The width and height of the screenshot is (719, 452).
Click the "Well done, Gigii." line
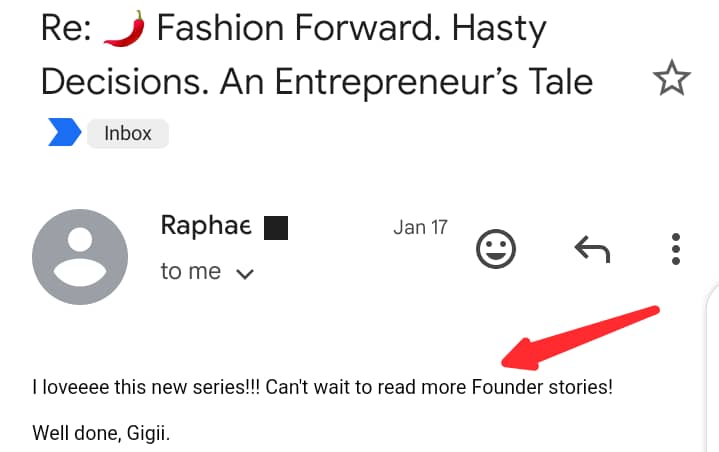click(x=101, y=433)
